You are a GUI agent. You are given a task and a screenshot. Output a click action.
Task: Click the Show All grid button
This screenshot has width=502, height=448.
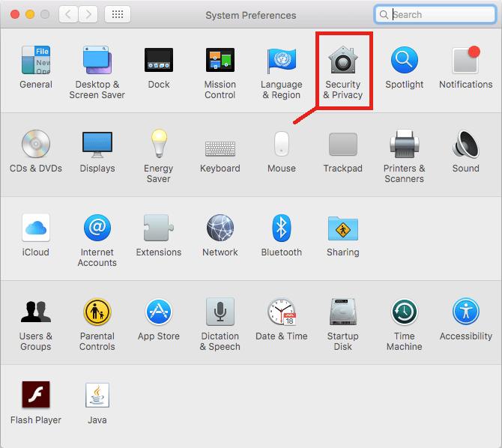pyautogui.click(x=118, y=14)
